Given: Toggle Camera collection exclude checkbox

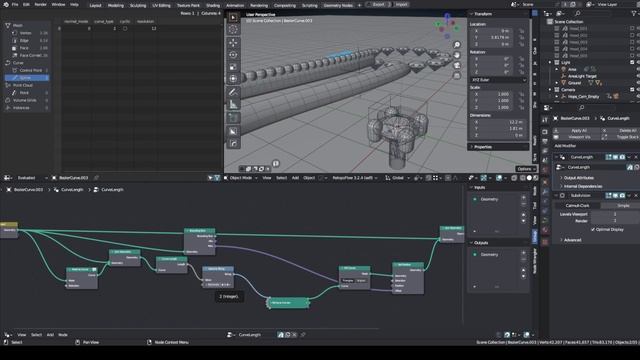Looking at the screenshot, I should click(632, 89).
